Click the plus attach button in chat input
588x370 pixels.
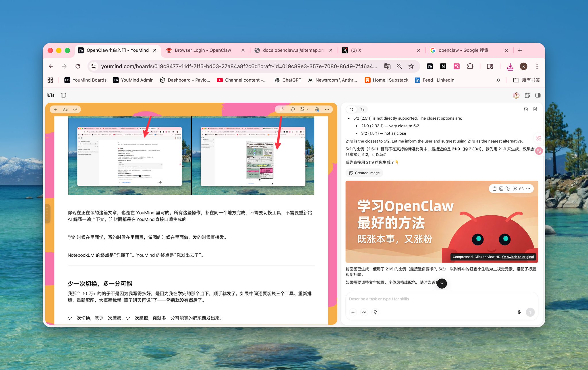[353, 312]
